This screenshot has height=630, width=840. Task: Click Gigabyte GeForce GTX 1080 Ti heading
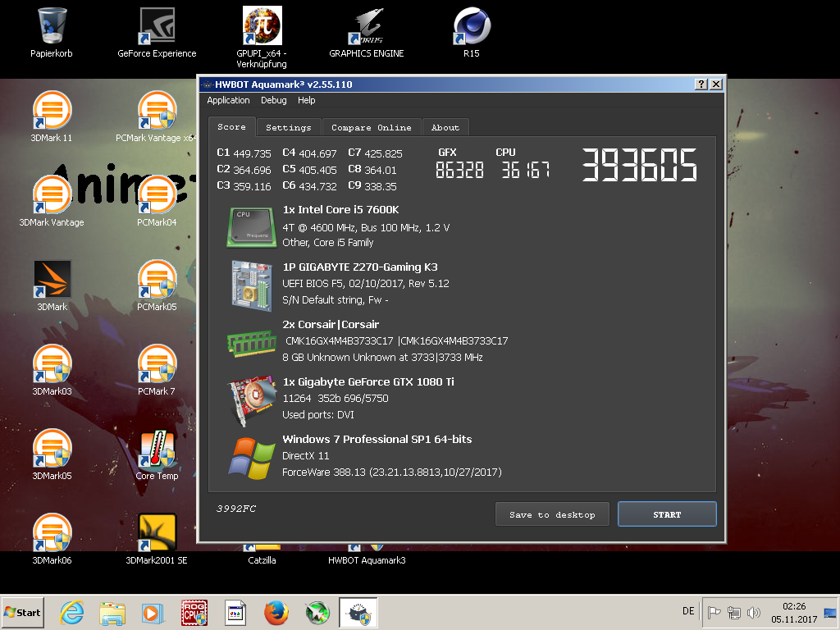tap(368, 381)
